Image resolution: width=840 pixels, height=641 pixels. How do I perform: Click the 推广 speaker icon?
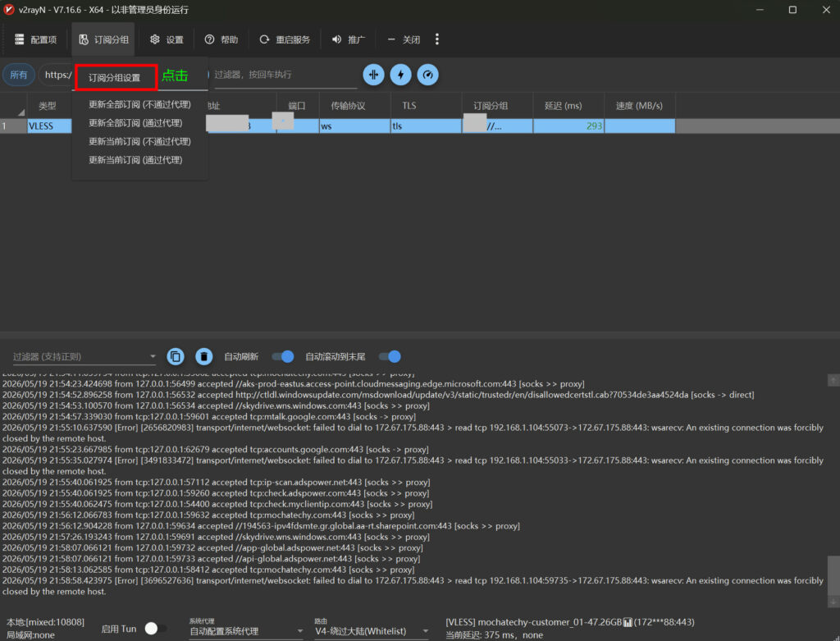tap(336, 39)
